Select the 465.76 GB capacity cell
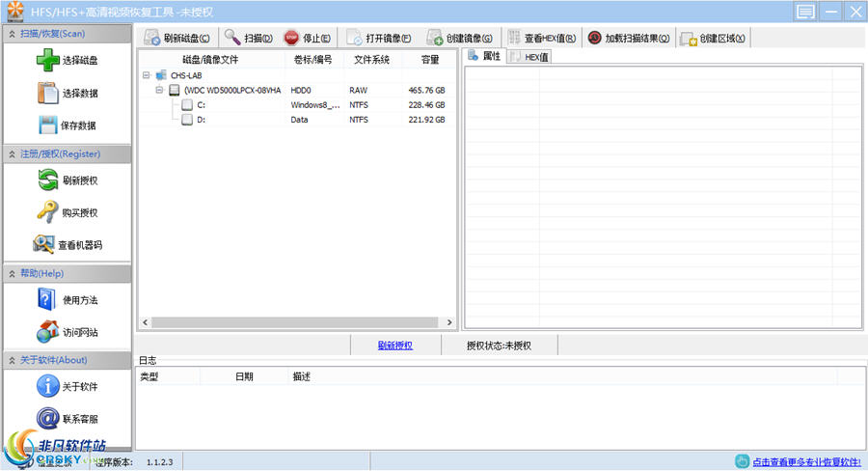 (426, 90)
